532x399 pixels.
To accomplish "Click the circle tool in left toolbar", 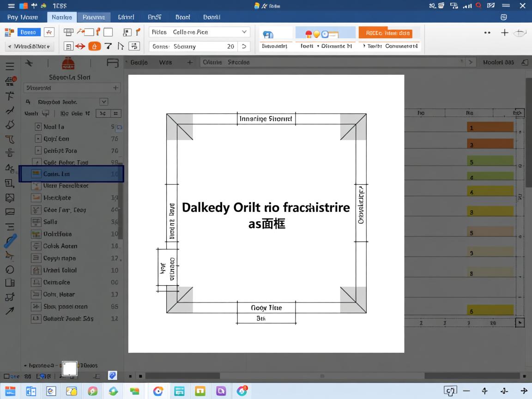I will tap(10, 270).
